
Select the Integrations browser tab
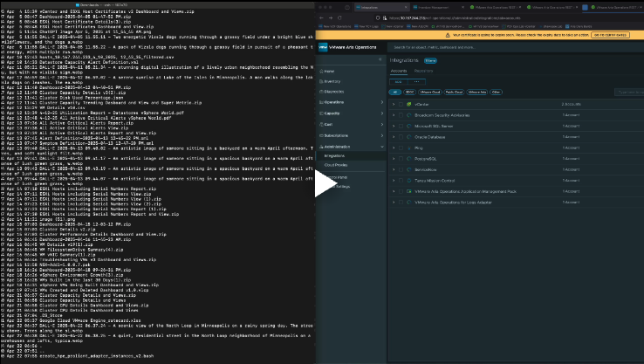(380, 7)
